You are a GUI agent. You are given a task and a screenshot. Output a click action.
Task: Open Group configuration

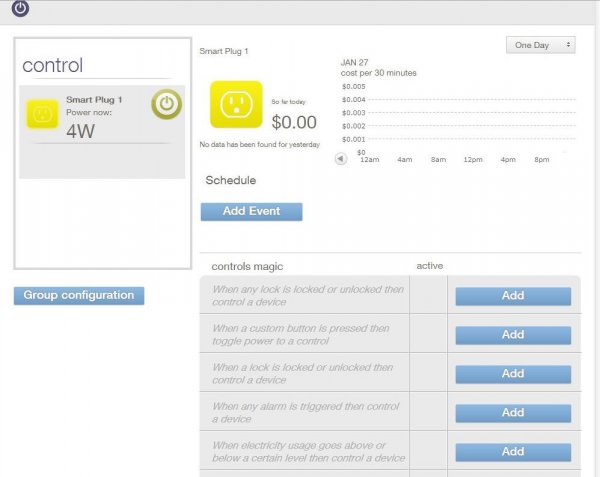79,295
